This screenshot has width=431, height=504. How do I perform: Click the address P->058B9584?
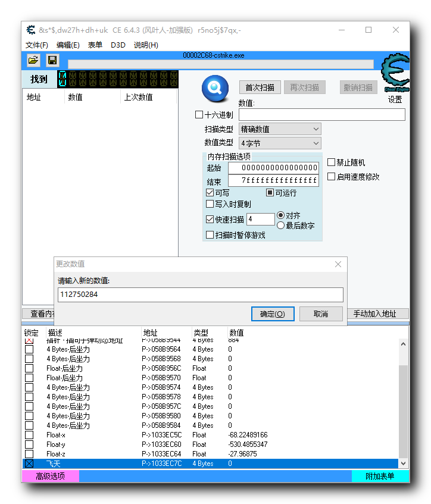click(x=161, y=425)
